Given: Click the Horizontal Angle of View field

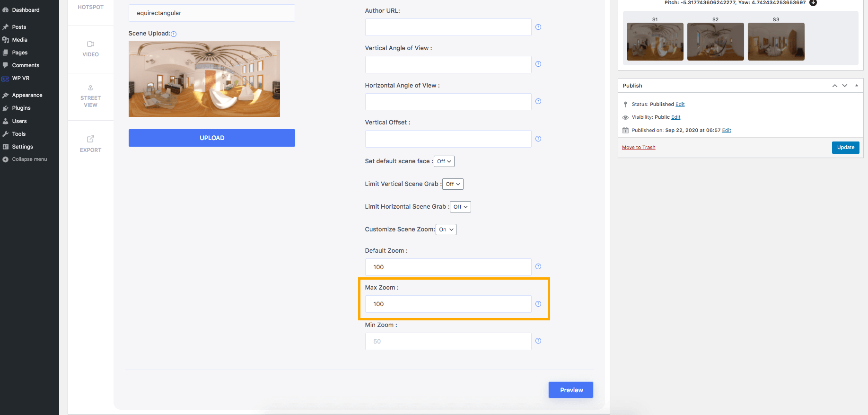Looking at the screenshot, I should point(448,102).
